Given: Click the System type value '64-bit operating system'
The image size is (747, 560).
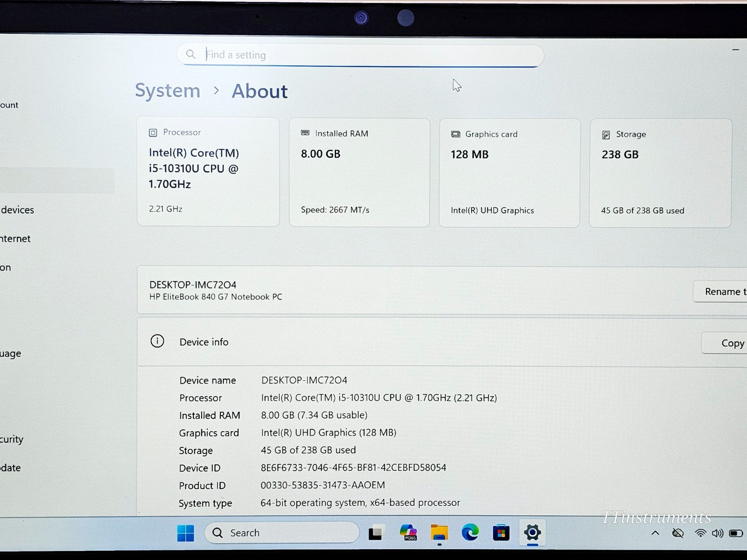Looking at the screenshot, I should click(x=360, y=503).
